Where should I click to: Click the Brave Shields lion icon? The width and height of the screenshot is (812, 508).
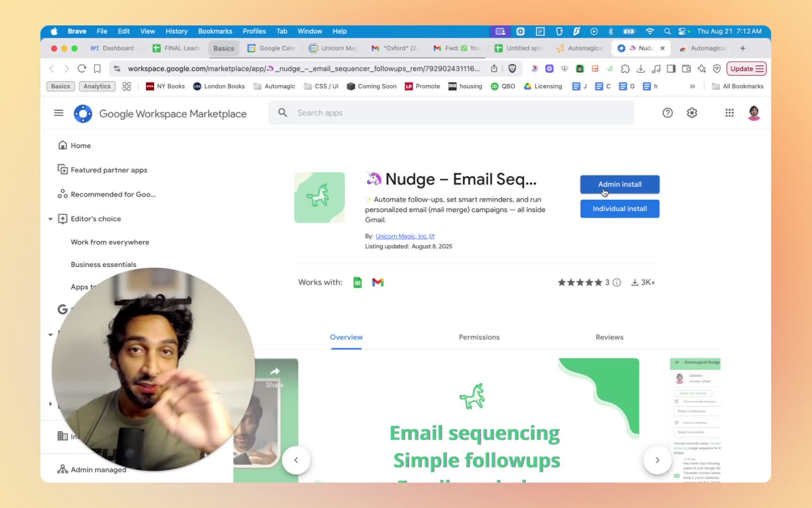[512, 69]
